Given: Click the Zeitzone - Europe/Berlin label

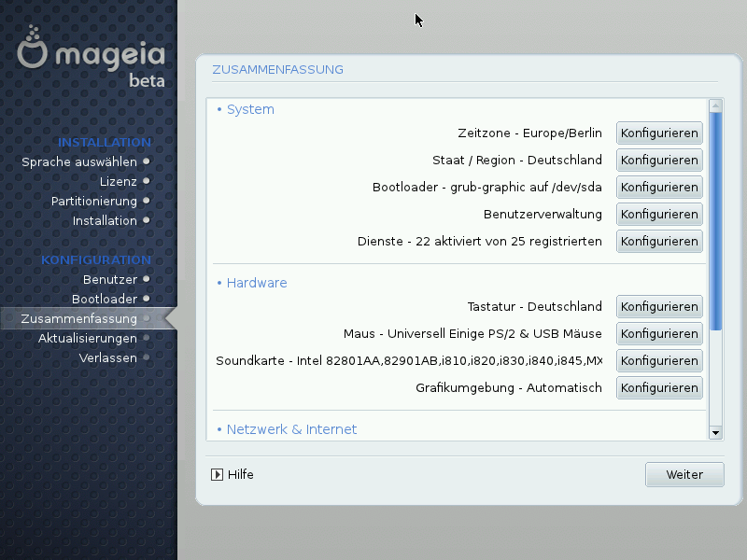Looking at the screenshot, I should [529, 133].
